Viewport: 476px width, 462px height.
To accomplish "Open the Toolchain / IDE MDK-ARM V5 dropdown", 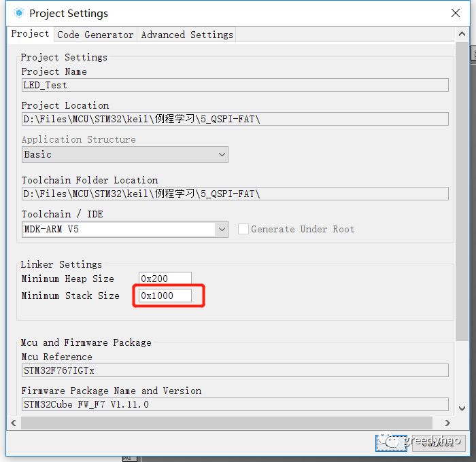I will pyautogui.click(x=124, y=229).
